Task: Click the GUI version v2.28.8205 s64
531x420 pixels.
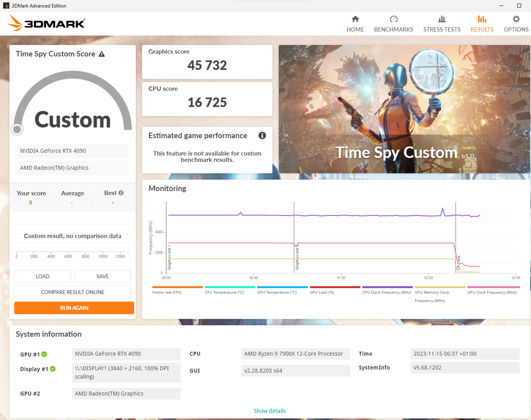Action: (x=296, y=371)
